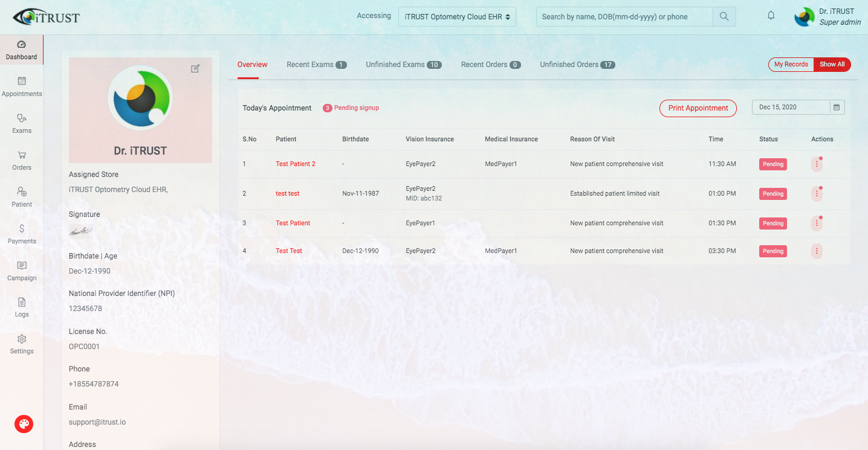Viewport: 868px width, 450px height.
Task: Click the notification bell icon
Action: (x=771, y=15)
